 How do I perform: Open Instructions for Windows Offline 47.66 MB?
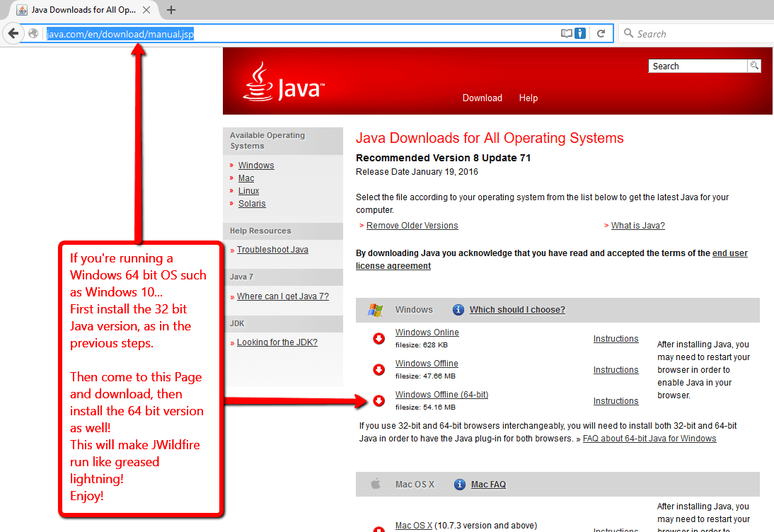pyautogui.click(x=616, y=370)
